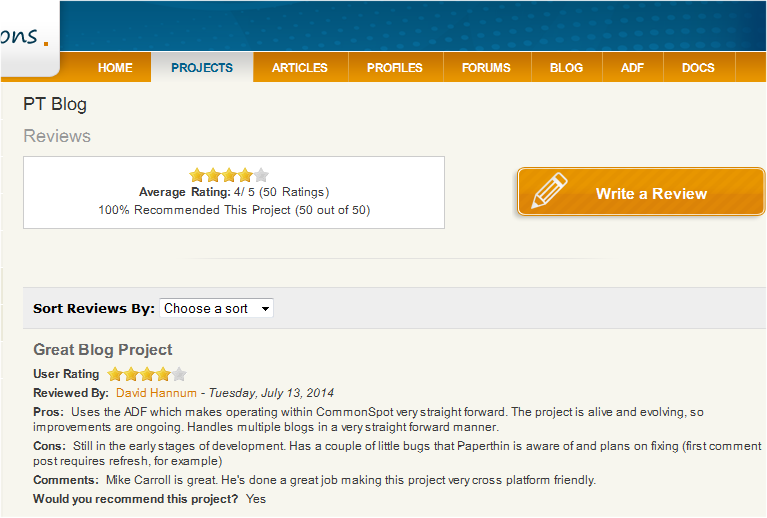Viewport: 767px width, 518px height.
Task: Go to the ARTICLES tab
Action: [300, 68]
